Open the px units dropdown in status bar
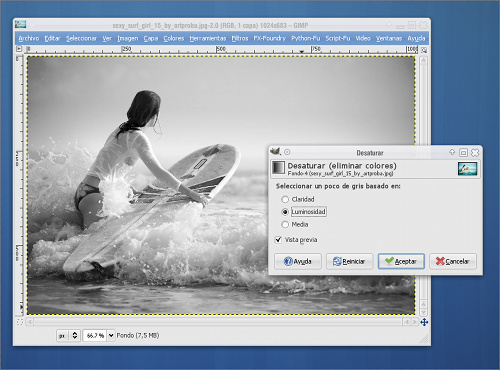The width and height of the screenshot is (500, 370). (68, 335)
